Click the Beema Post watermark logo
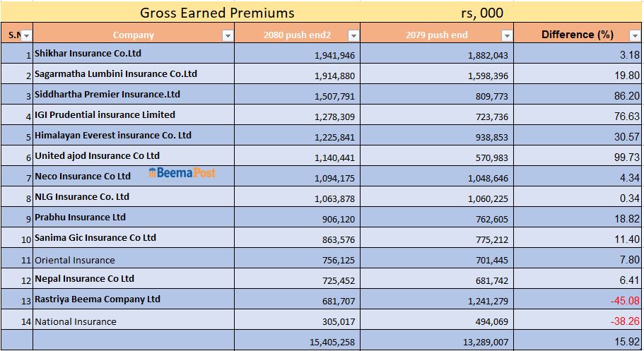The width and height of the screenshot is (644, 351). pyautogui.click(x=182, y=172)
